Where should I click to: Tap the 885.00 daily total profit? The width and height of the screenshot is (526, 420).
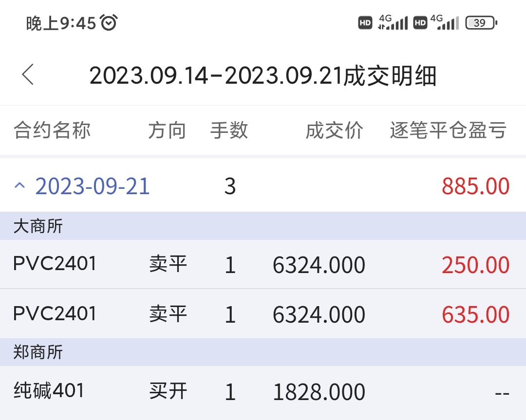(x=475, y=186)
